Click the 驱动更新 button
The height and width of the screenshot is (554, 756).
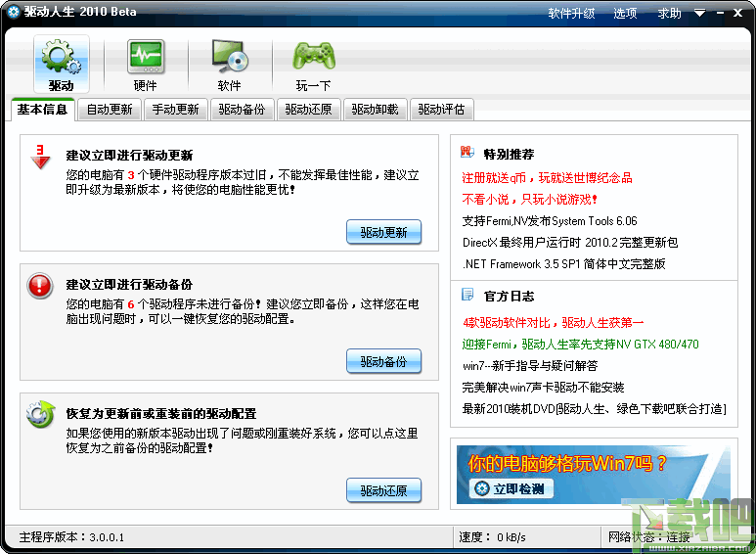383,232
